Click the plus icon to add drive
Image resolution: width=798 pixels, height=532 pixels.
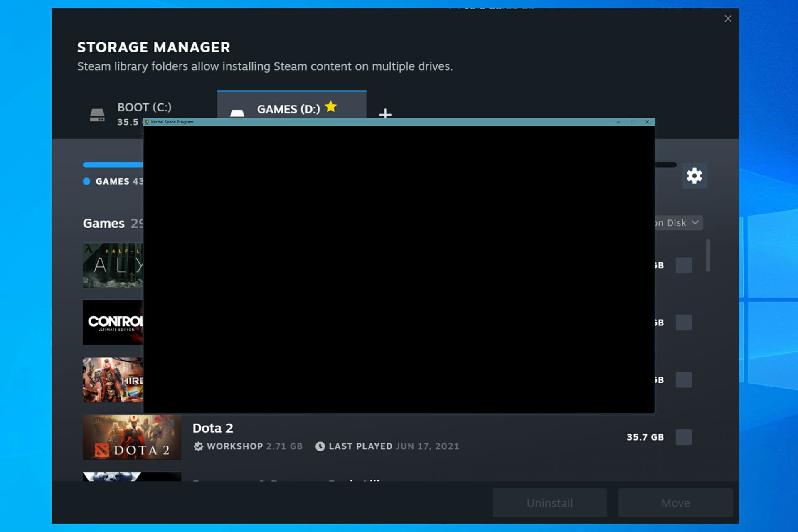pos(385,113)
